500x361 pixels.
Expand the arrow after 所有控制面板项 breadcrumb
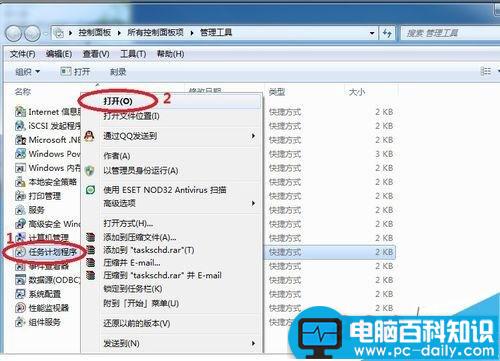point(192,33)
